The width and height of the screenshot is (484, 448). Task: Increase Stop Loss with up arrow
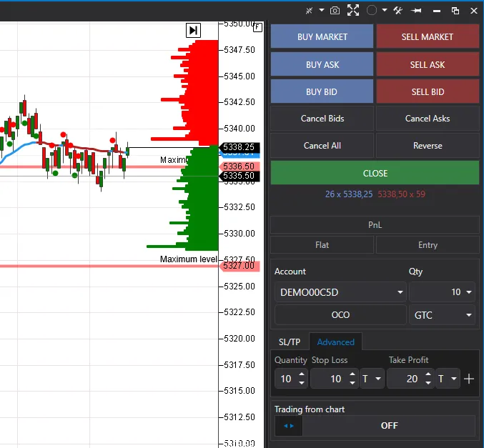pyautogui.click(x=352, y=374)
